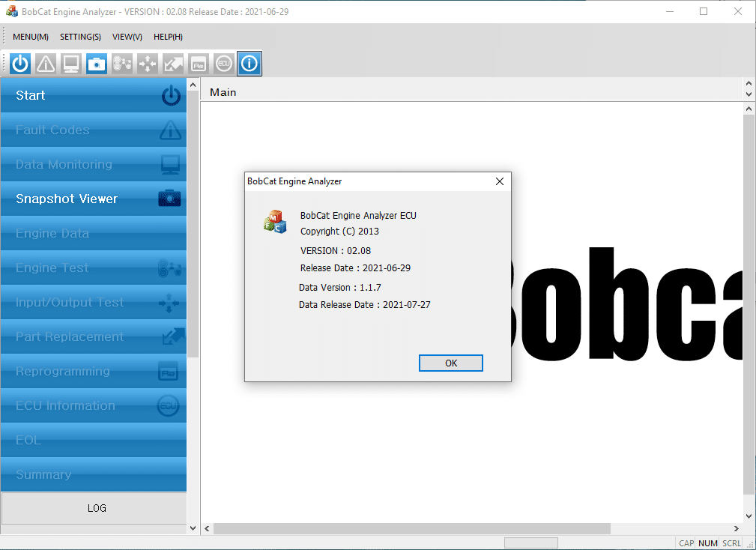
Task: Open the MENU(M) menu
Action: click(x=31, y=37)
